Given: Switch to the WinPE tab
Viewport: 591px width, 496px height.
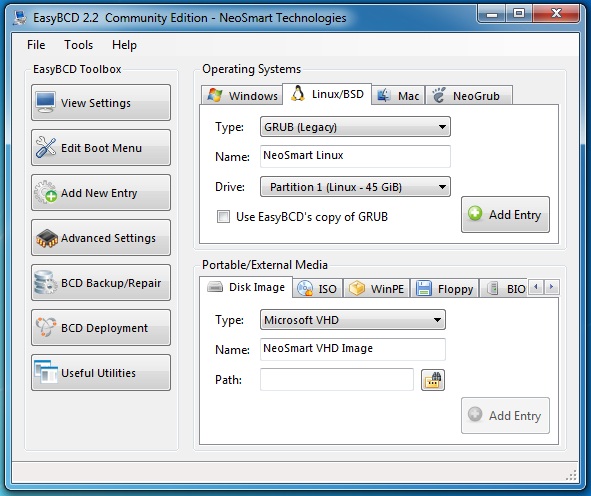Looking at the screenshot, I should click(376, 289).
